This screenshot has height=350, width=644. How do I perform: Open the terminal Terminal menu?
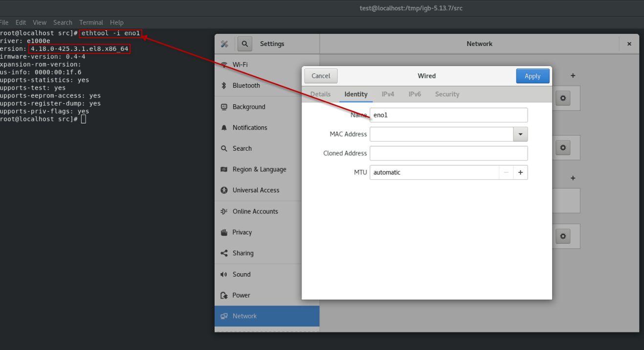(91, 23)
